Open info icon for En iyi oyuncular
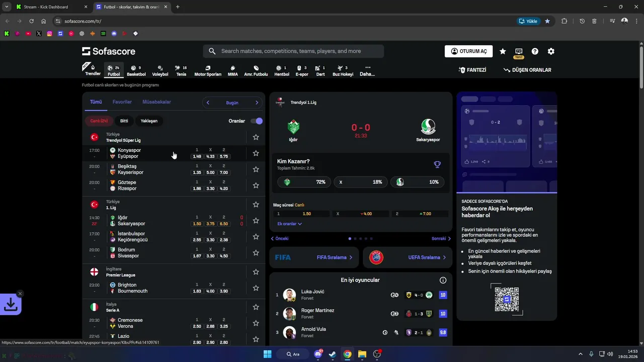The height and width of the screenshot is (362, 644). [x=443, y=280]
